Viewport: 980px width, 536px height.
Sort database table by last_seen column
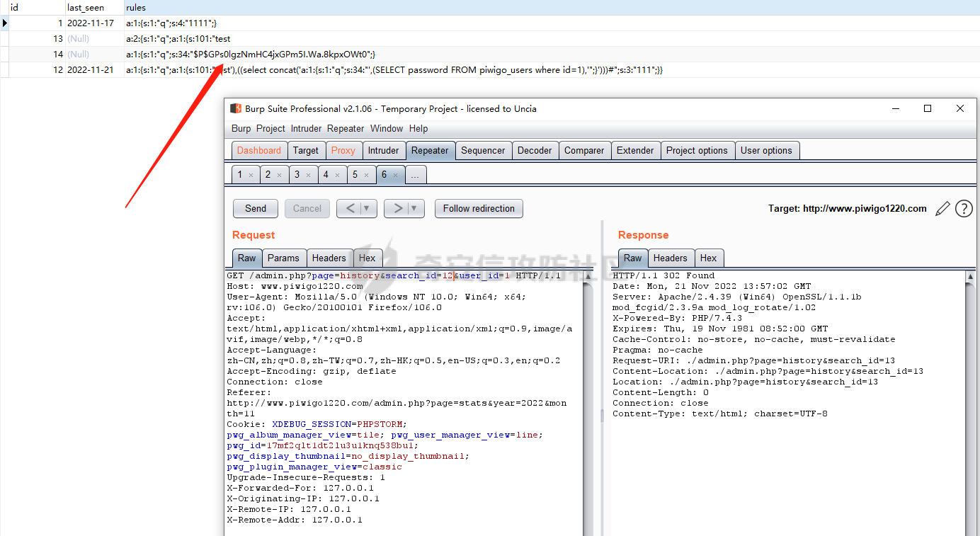coord(95,8)
